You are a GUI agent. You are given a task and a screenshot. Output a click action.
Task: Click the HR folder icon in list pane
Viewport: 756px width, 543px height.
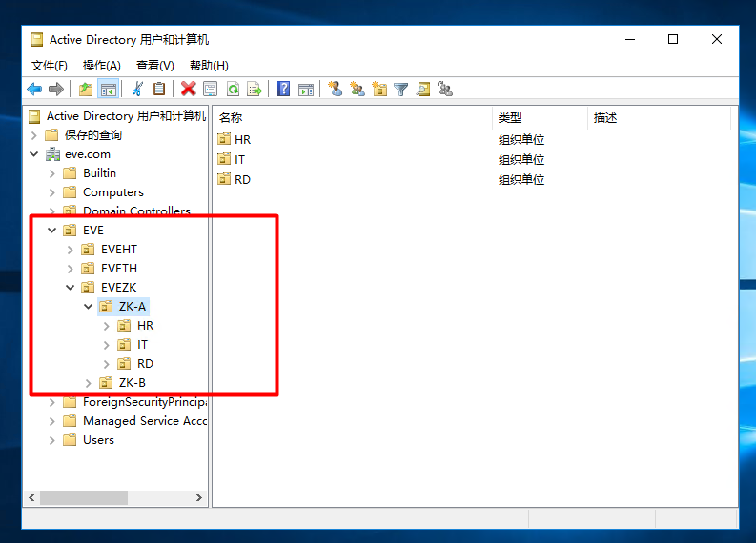tap(224, 139)
